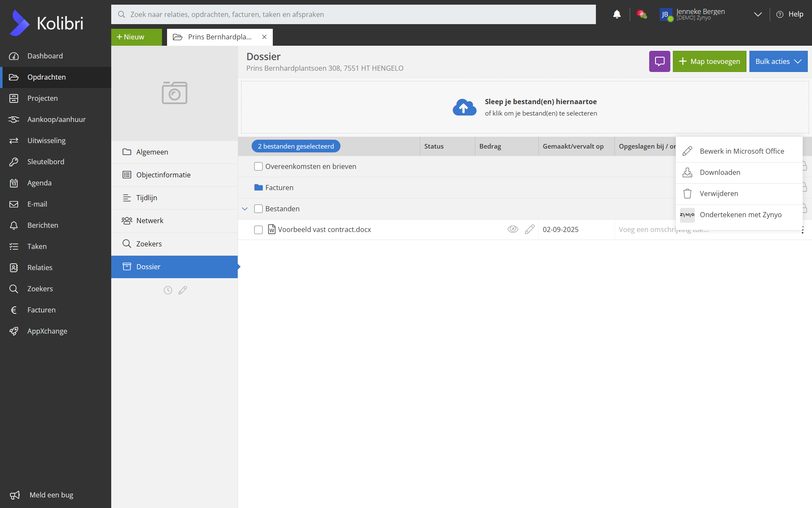Preview Voorbeeld vast contract with eye icon

pyautogui.click(x=513, y=229)
